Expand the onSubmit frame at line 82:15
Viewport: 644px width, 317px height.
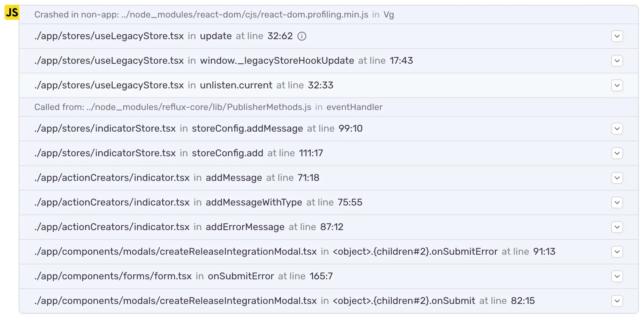point(617,301)
